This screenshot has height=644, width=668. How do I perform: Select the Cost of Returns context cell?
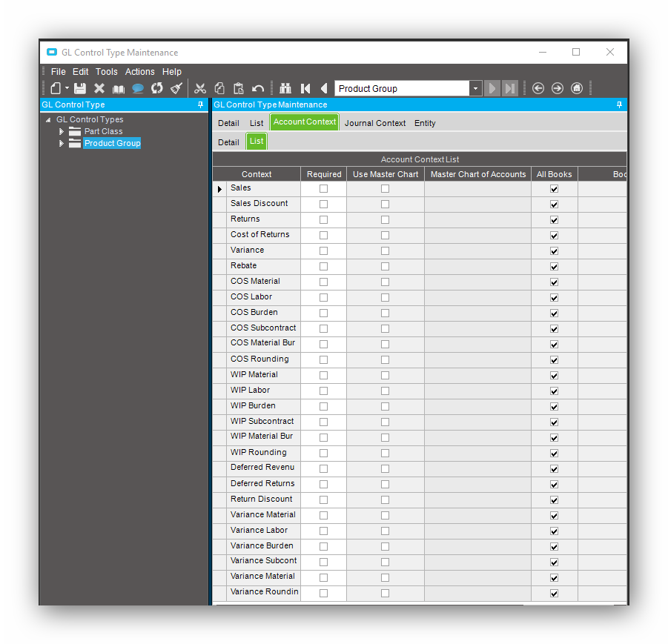pyautogui.click(x=263, y=235)
